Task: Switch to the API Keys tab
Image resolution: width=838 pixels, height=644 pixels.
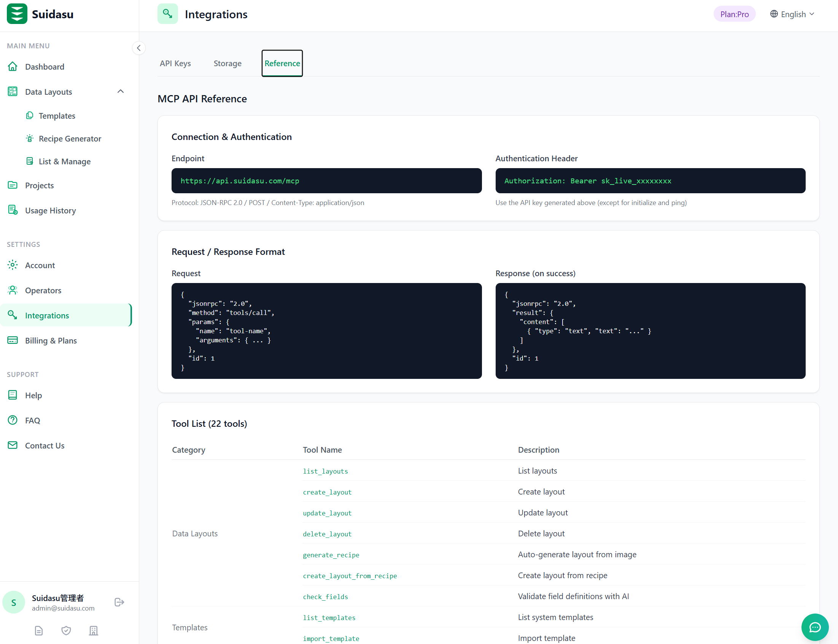Action: tap(175, 63)
